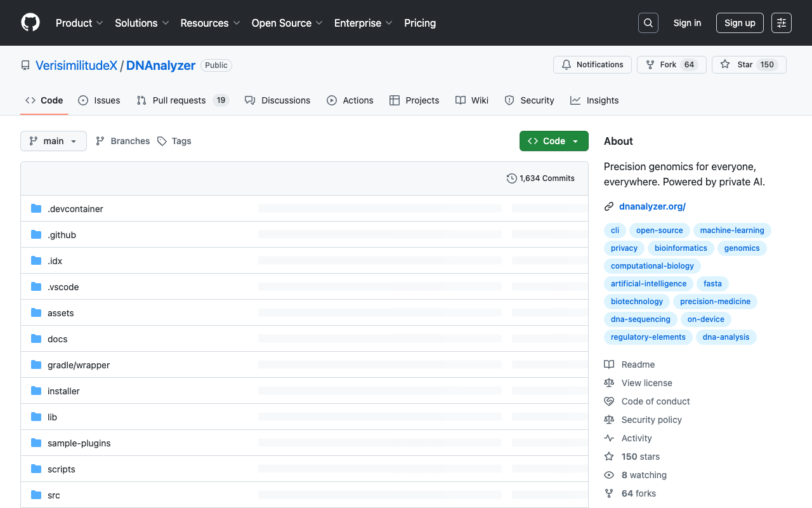Click the Sign in link
The image size is (812, 508).
(687, 23)
